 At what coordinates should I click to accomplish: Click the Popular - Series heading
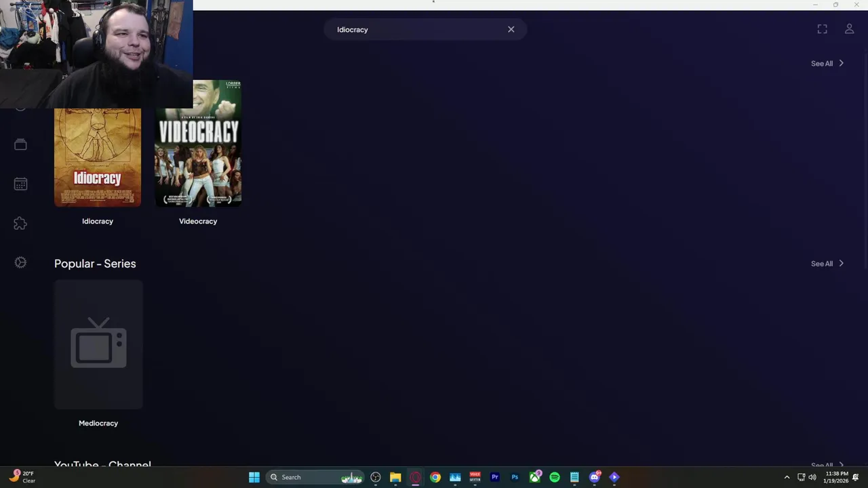[95, 264]
